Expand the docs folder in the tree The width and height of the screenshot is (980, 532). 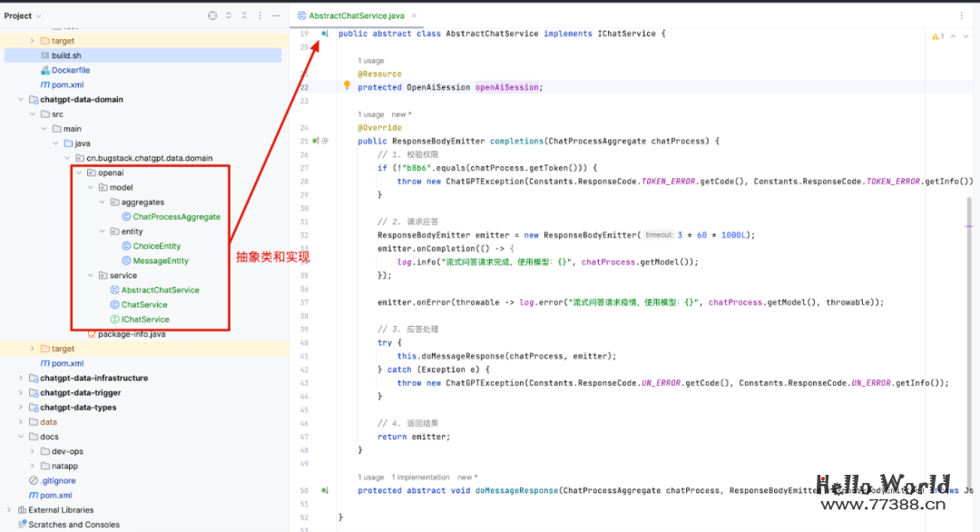[x=21, y=436]
